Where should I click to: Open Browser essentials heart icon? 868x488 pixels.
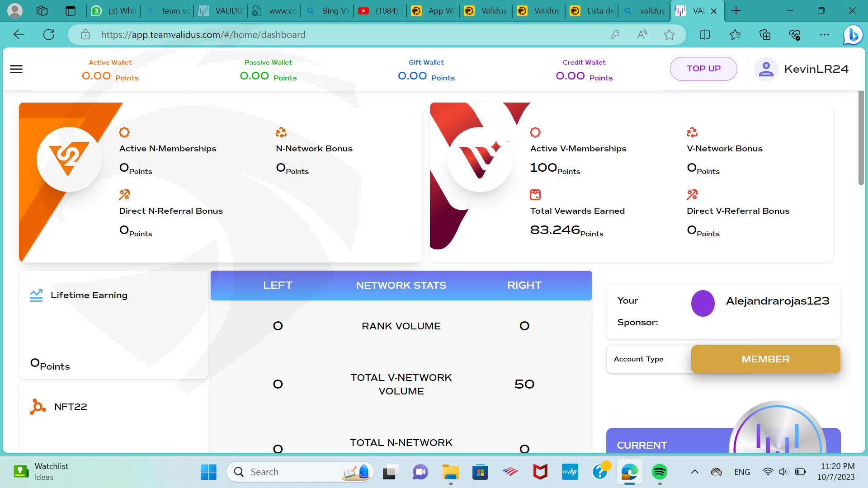coord(795,35)
